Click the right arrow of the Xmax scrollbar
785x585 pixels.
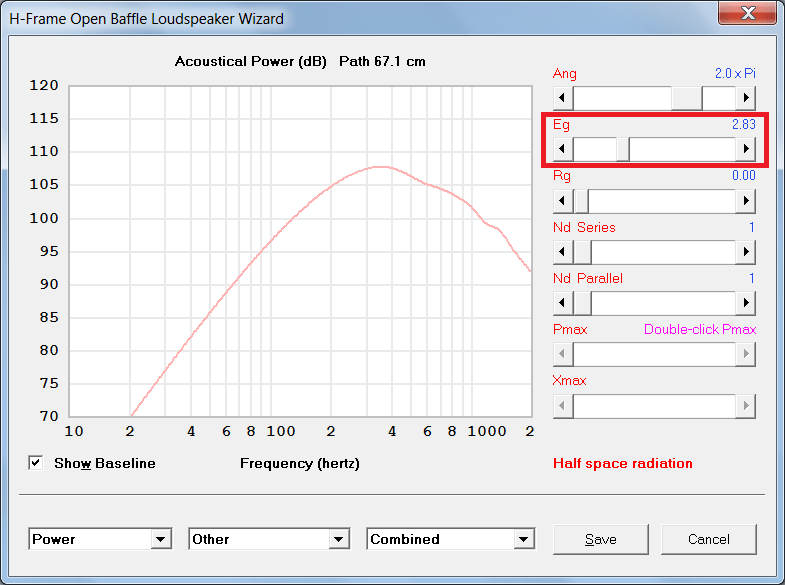(745, 405)
